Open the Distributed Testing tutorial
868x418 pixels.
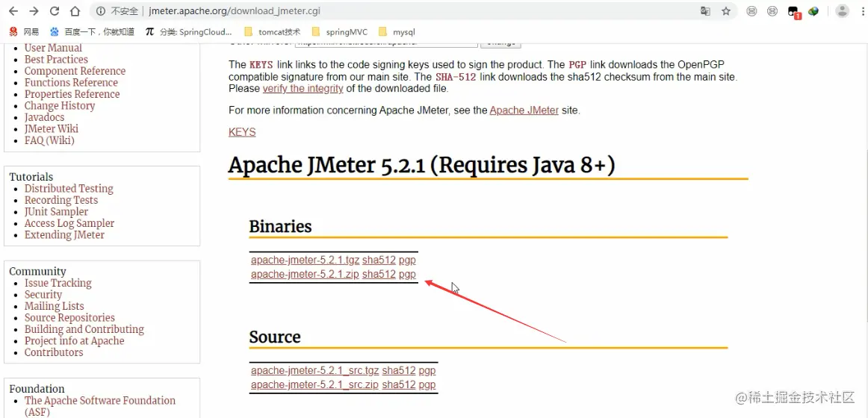point(69,189)
